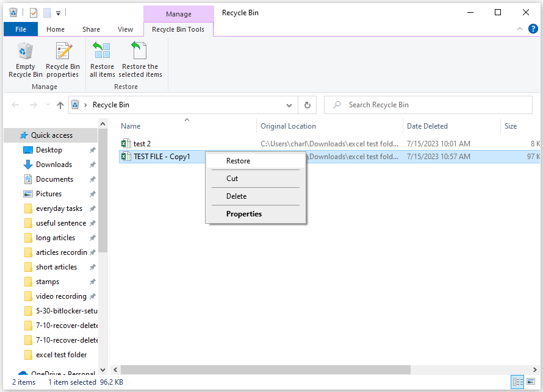The width and height of the screenshot is (543, 392).
Task: Open the short articles folder
Action: 57,267
